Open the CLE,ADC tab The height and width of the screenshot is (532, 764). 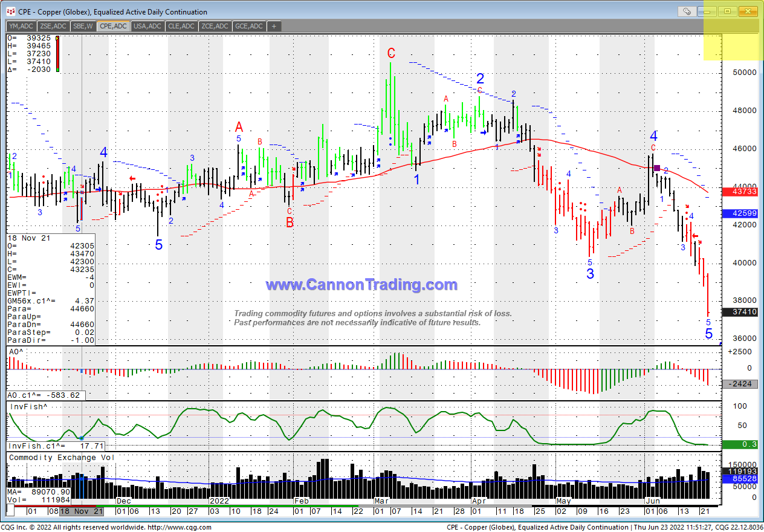click(180, 26)
